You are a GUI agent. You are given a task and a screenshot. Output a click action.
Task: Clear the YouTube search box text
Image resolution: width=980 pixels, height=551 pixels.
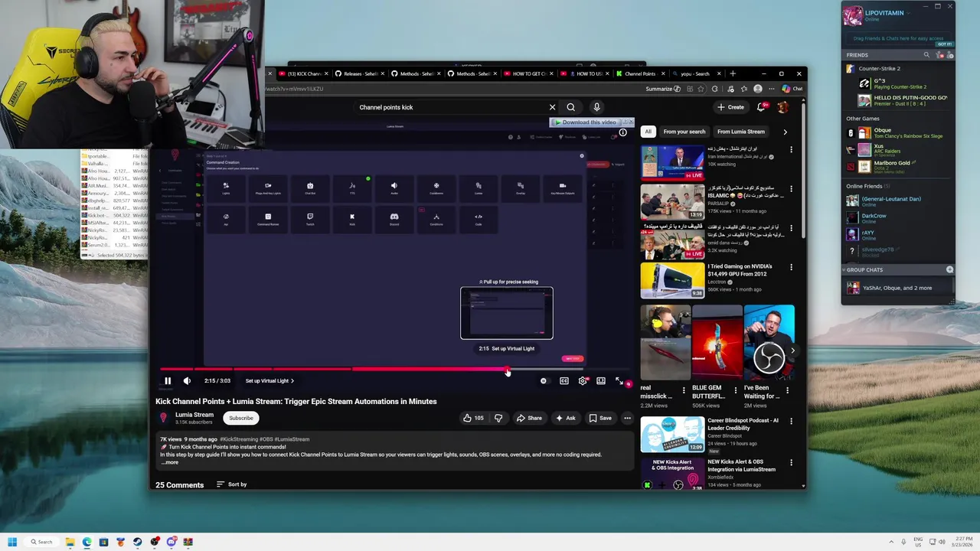tap(552, 107)
